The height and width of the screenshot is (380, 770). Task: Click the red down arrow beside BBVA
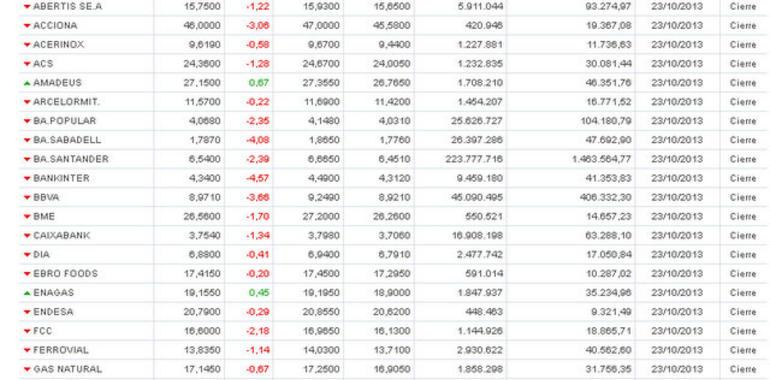pyautogui.click(x=27, y=197)
